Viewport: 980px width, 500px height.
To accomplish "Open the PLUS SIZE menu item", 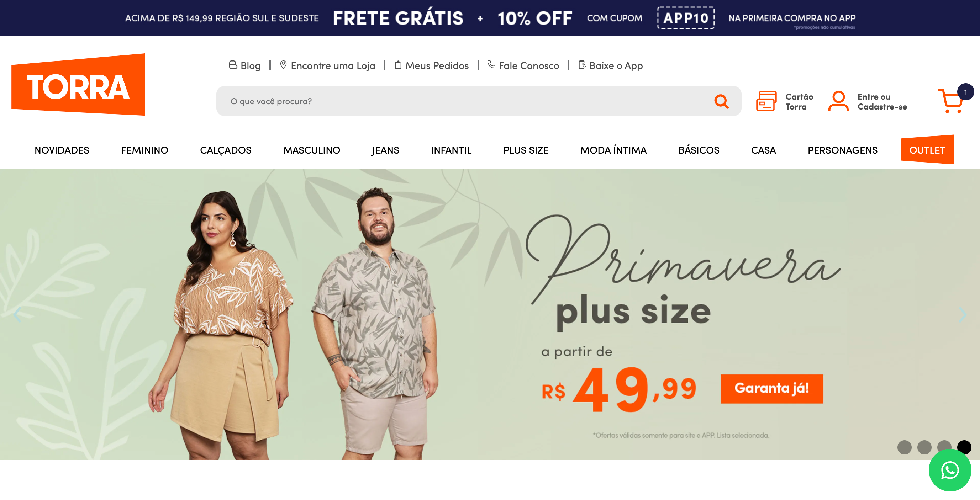I will (x=526, y=150).
